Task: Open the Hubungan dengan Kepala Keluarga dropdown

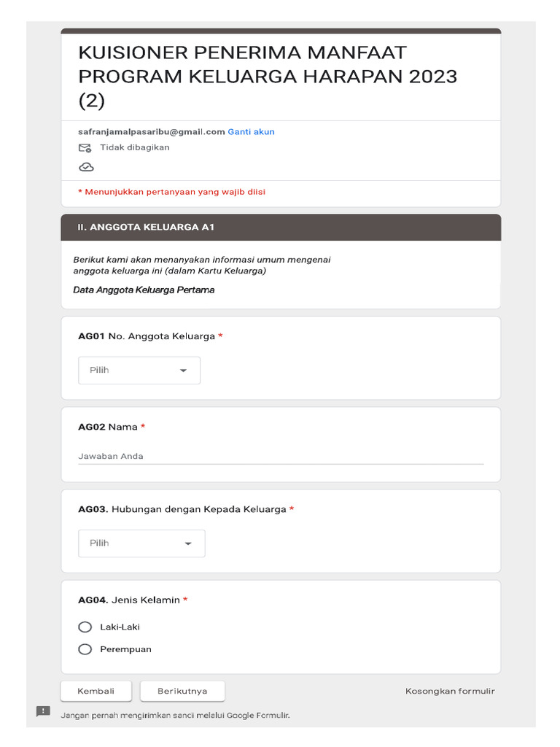Action: [x=141, y=543]
